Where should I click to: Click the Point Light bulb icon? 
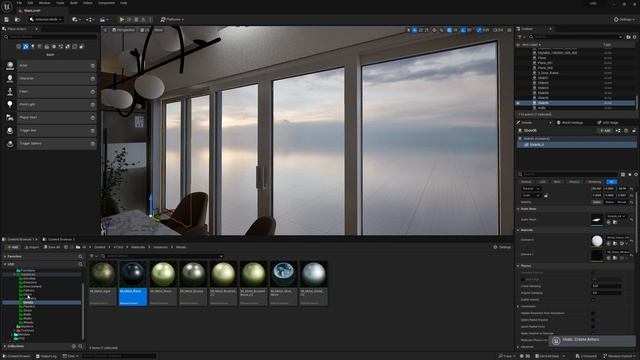[x=10, y=104]
